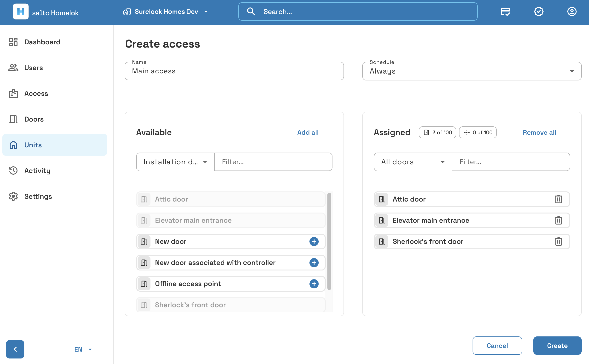
Task: Focus the Assigned doors Filter field
Action: click(511, 162)
